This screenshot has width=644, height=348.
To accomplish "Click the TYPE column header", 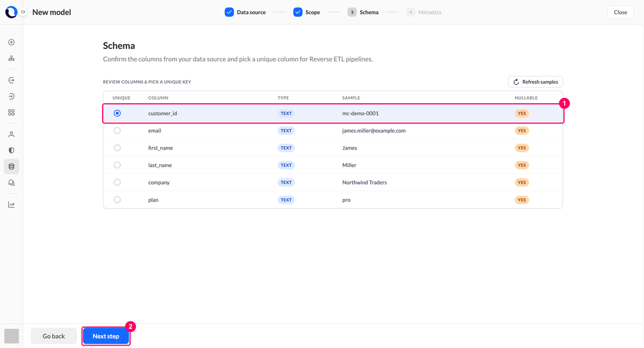I will [x=283, y=98].
